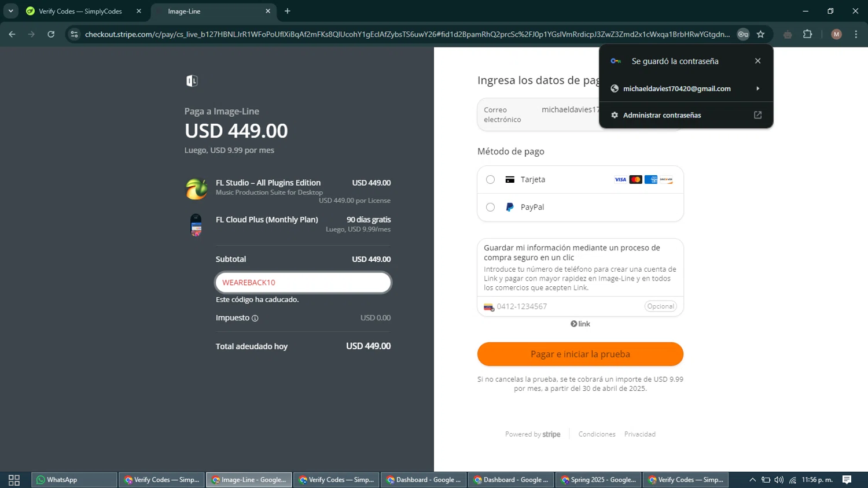Click the Mastercard logo
This screenshot has width=868, height=488.
(635, 180)
